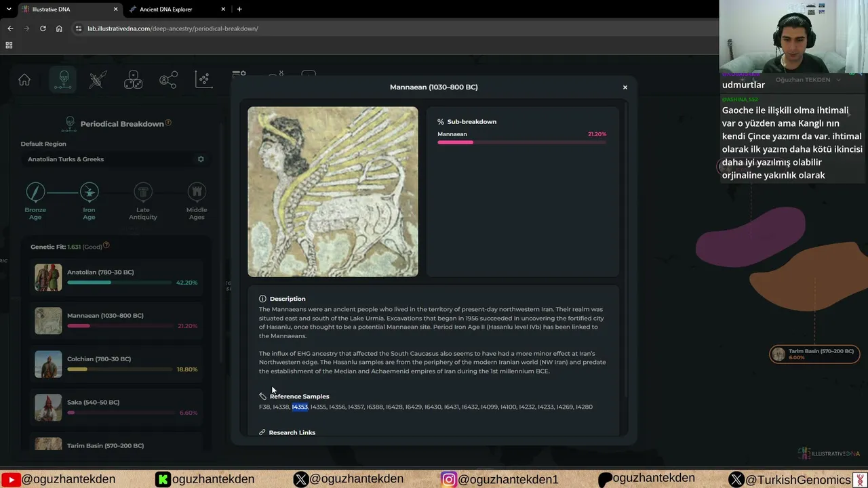Click the Colchian 18.80% progress bar
This screenshot has width=868, height=488.
119,369
